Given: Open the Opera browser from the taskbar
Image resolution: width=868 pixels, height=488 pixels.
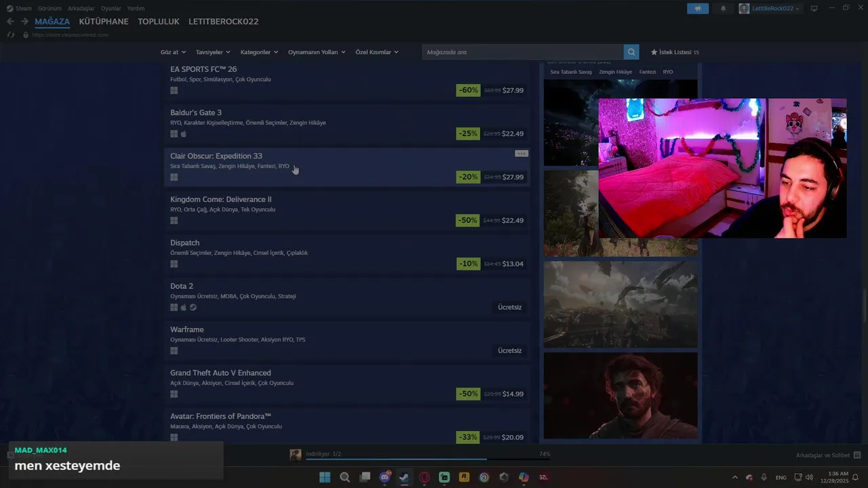Looking at the screenshot, I should [x=425, y=477].
